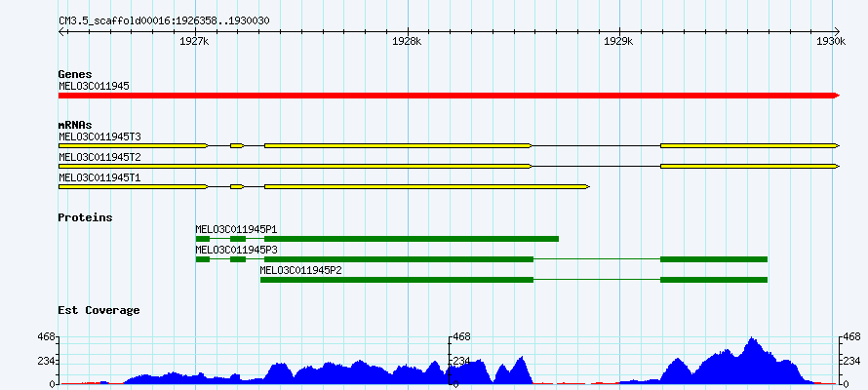Select the MELO3C011945T2 mRNA label
The height and width of the screenshot is (390, 868).
99,158
